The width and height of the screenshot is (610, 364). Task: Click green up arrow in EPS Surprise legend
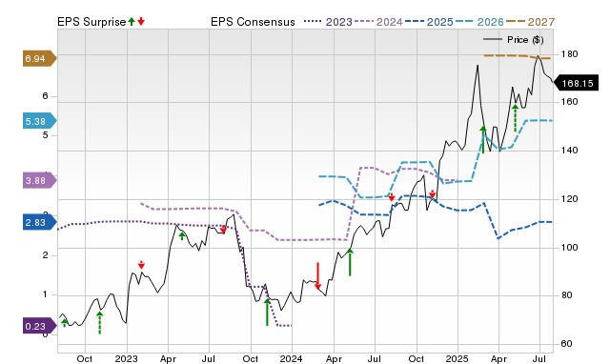[x=132, y=22]
